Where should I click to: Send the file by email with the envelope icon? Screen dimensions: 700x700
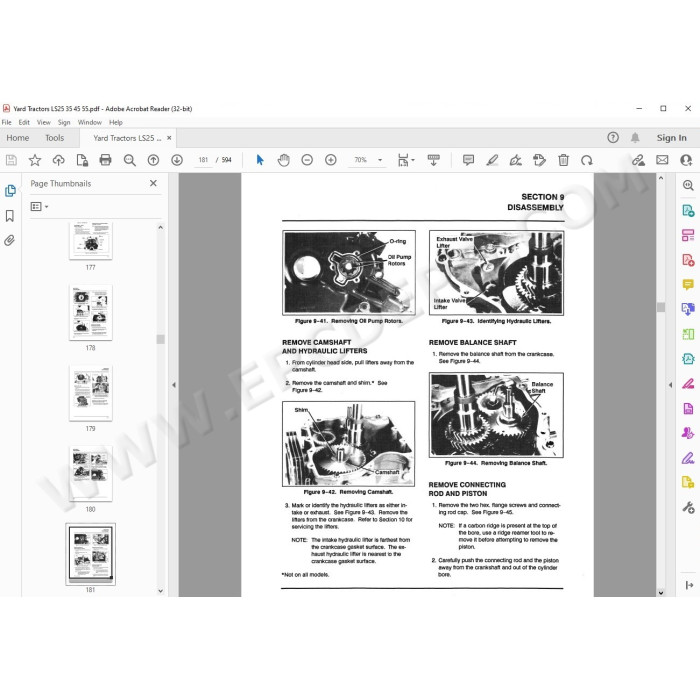pyautogui.click(x=662, y=160)
